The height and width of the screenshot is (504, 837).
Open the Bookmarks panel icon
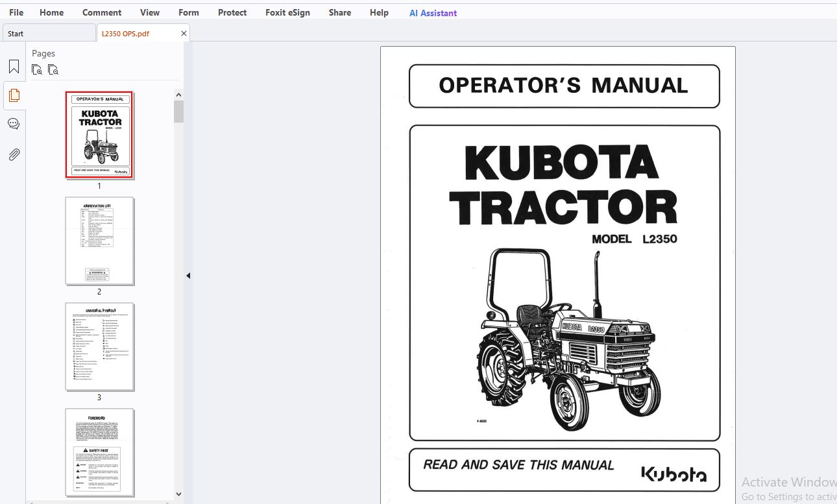coord(14,67)
